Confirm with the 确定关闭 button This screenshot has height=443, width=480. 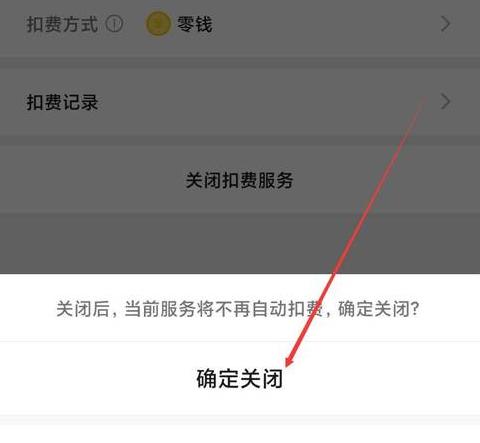click(x=239, y=379)
